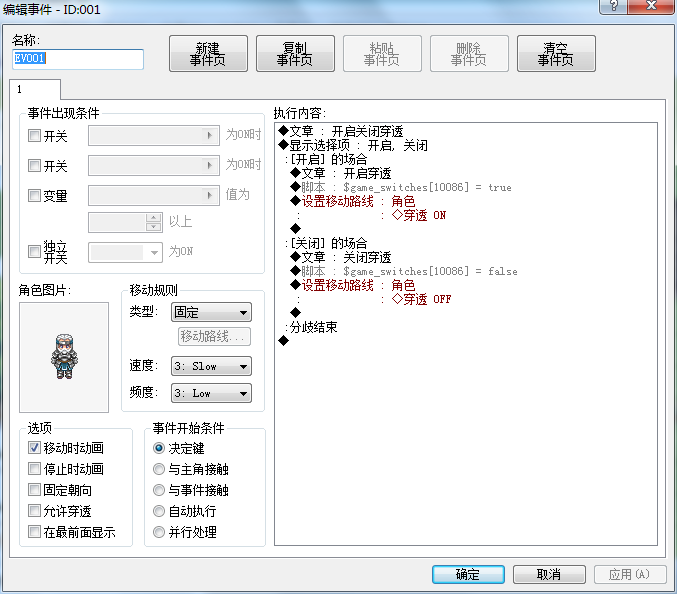Select script line $game_switches[10086] = false

point(404,271)
